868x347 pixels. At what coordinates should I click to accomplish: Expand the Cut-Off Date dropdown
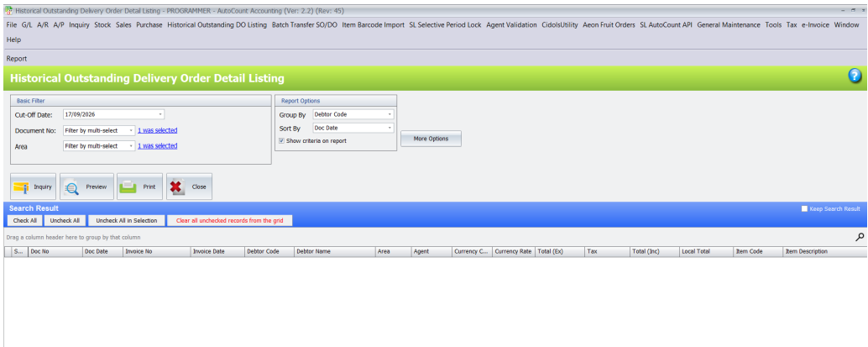pyautogui.click(x=160, y=114)
